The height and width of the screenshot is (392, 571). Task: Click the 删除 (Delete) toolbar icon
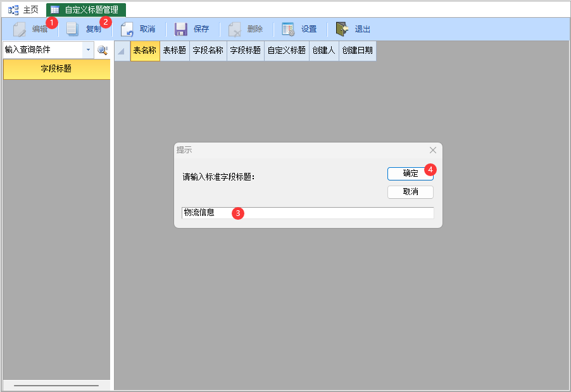point(234,29)
